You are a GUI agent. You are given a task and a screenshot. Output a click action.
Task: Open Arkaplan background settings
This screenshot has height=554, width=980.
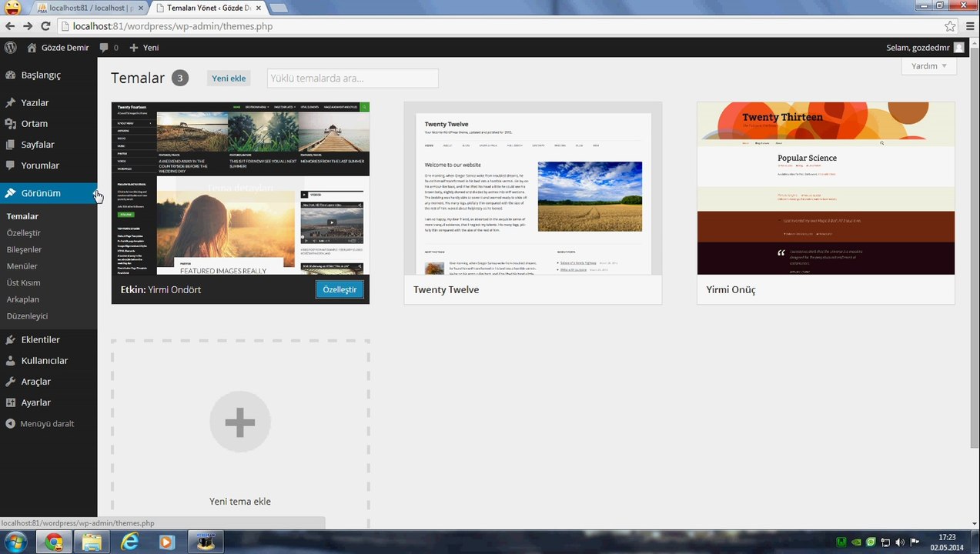pos(23,299)
